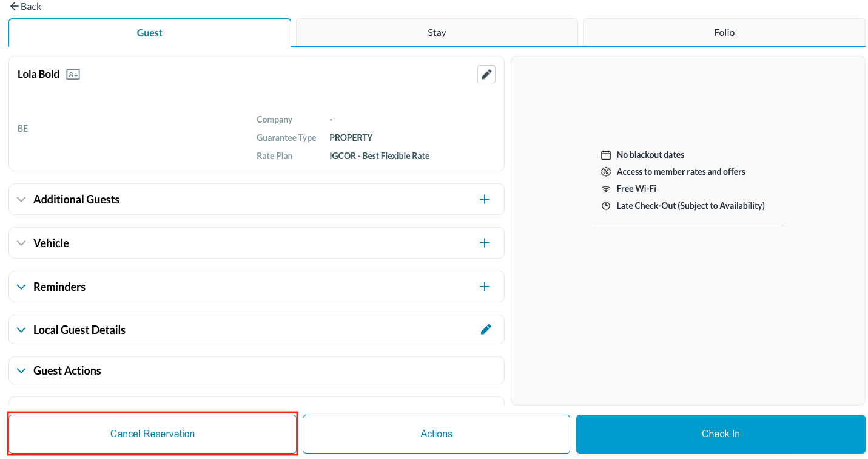Collapse the Local Guest Details chevron
Viewport: 868px width, 459px height.
22,330
